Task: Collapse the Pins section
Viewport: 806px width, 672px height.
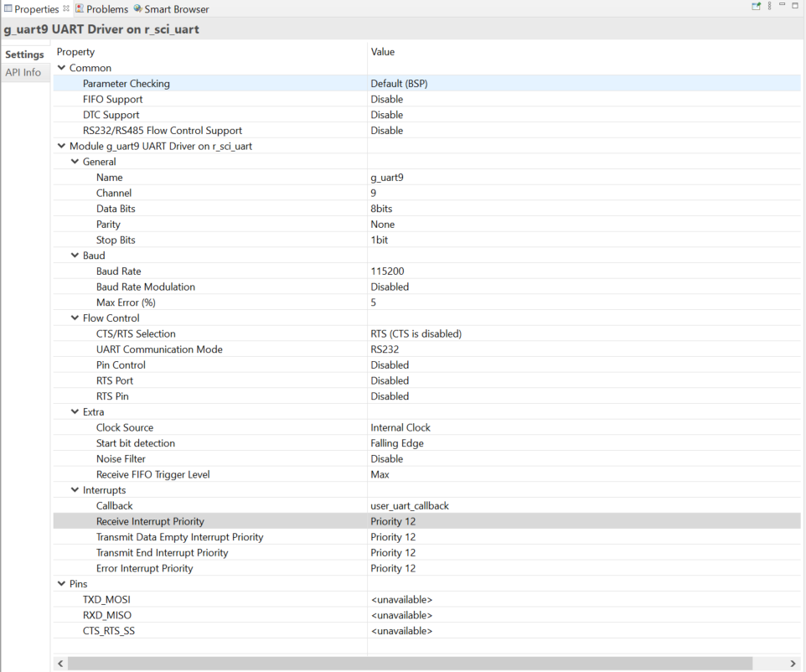Action: 62,583
